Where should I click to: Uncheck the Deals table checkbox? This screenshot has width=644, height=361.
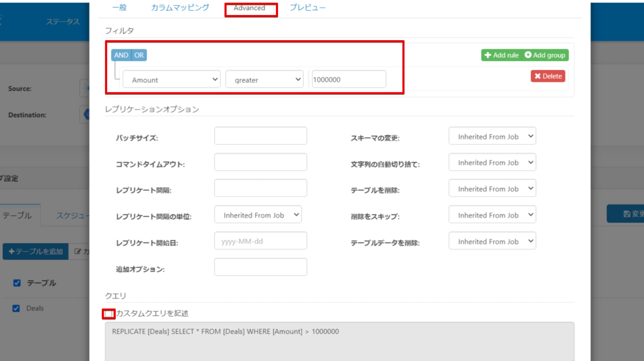pos(16,308)
